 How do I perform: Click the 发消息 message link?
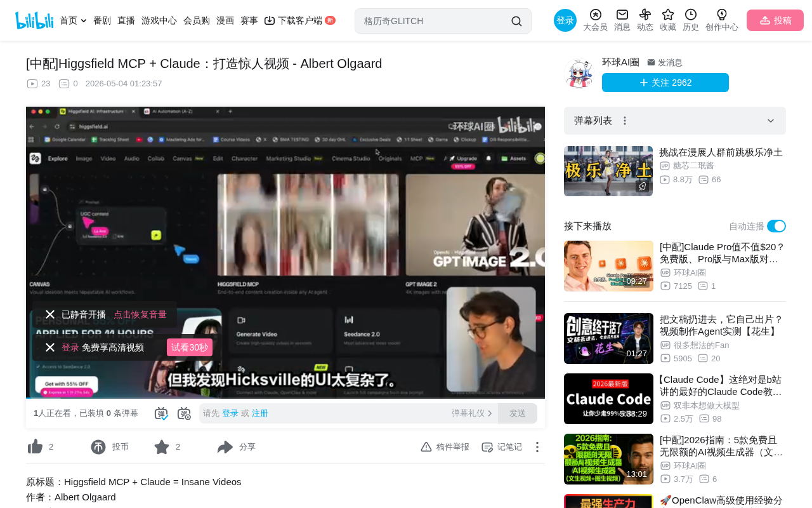(665, 62)
